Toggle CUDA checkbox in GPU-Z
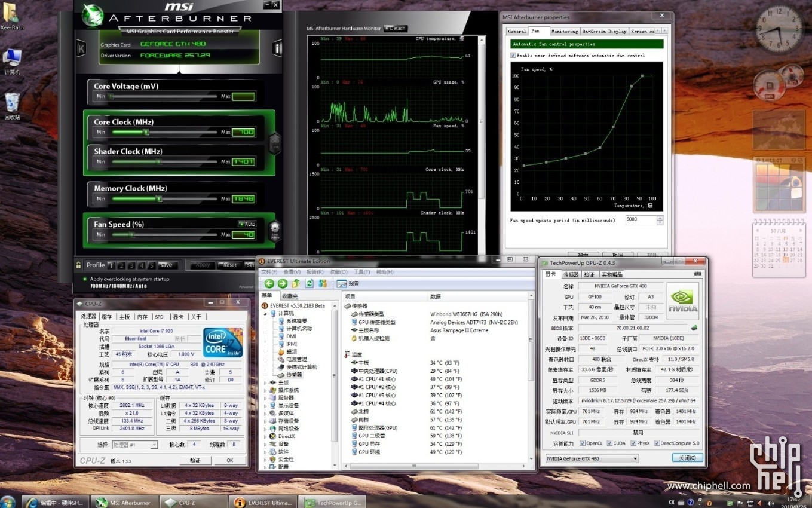This screenshot has height=508, width=812. [x=609, y=443]
